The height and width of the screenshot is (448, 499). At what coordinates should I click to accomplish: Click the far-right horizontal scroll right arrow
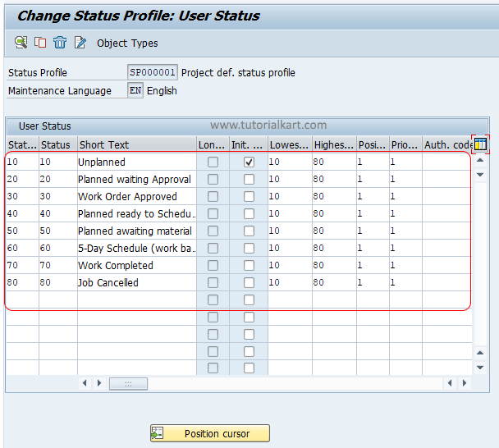(x=465, y=383)
